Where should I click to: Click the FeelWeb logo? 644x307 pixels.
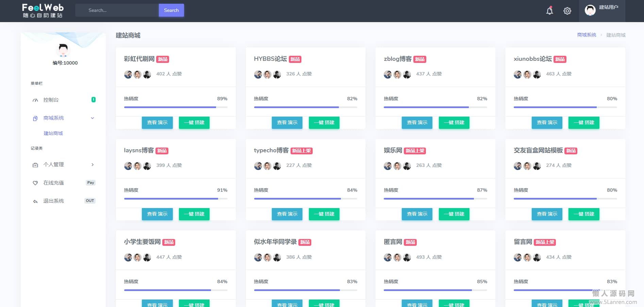point(43,11)
